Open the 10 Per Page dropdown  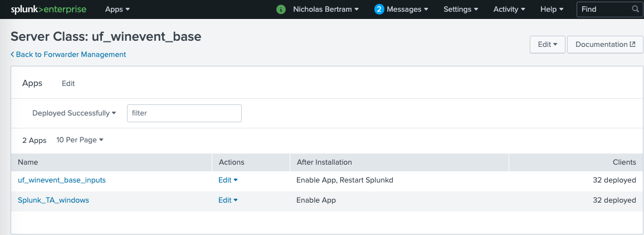point(80,140)
